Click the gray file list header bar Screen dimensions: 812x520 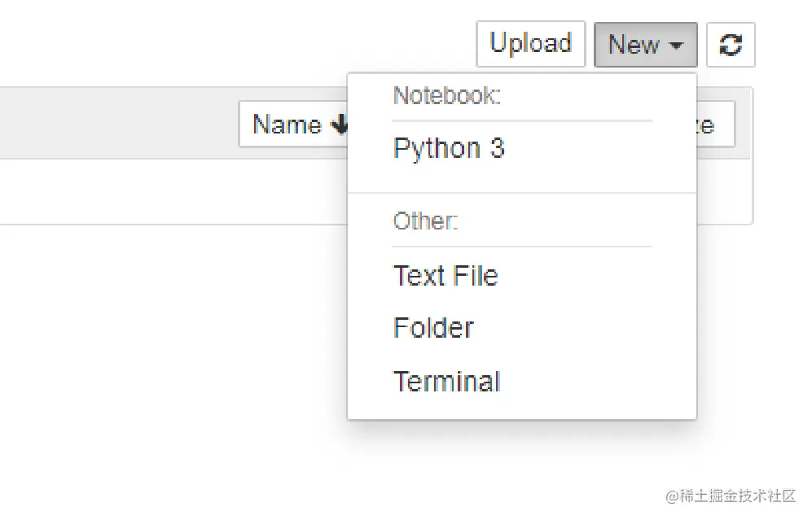point(122,123)
